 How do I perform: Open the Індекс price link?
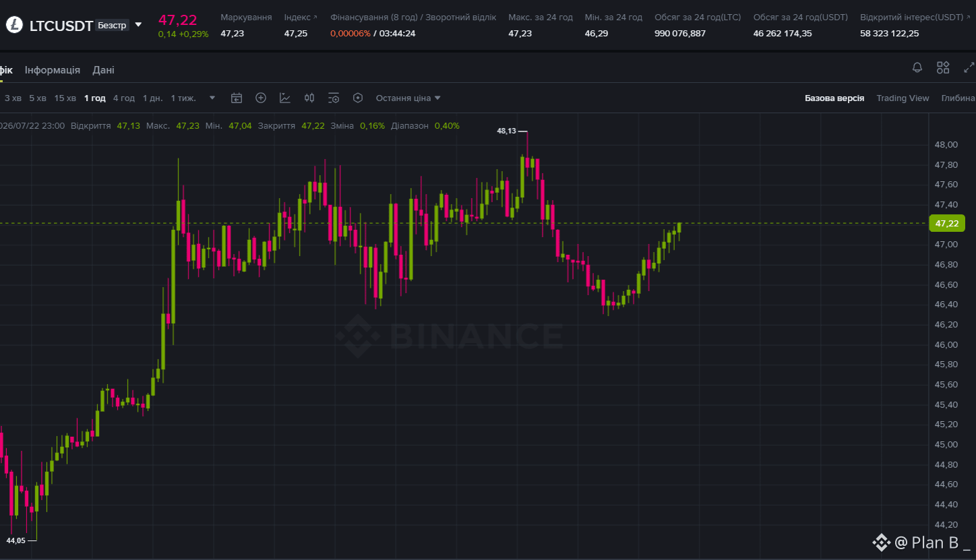(301, 17)
